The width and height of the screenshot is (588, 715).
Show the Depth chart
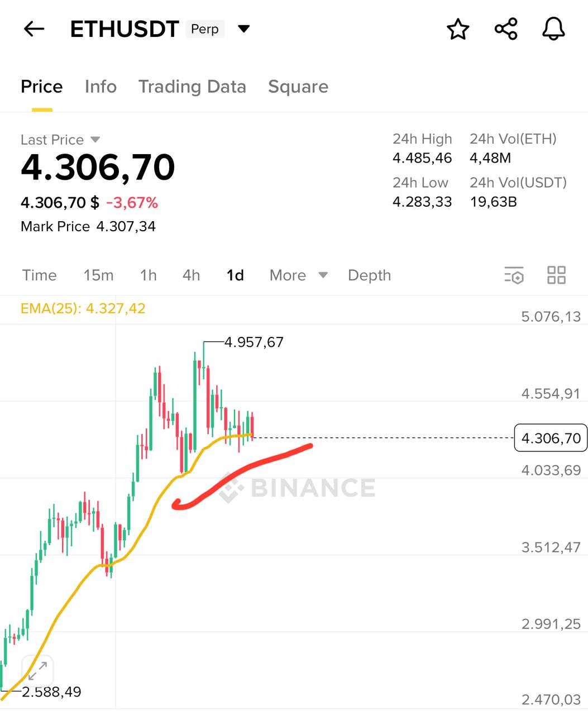369,275
